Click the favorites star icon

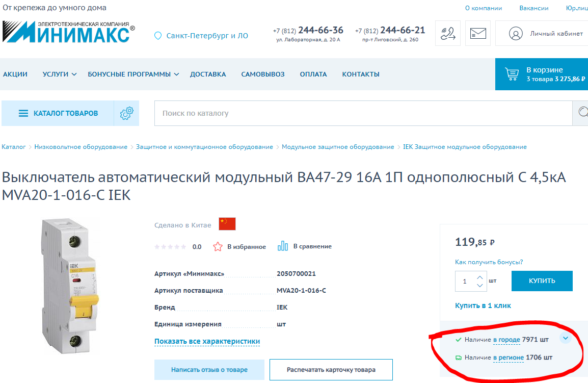pos(218,247)
